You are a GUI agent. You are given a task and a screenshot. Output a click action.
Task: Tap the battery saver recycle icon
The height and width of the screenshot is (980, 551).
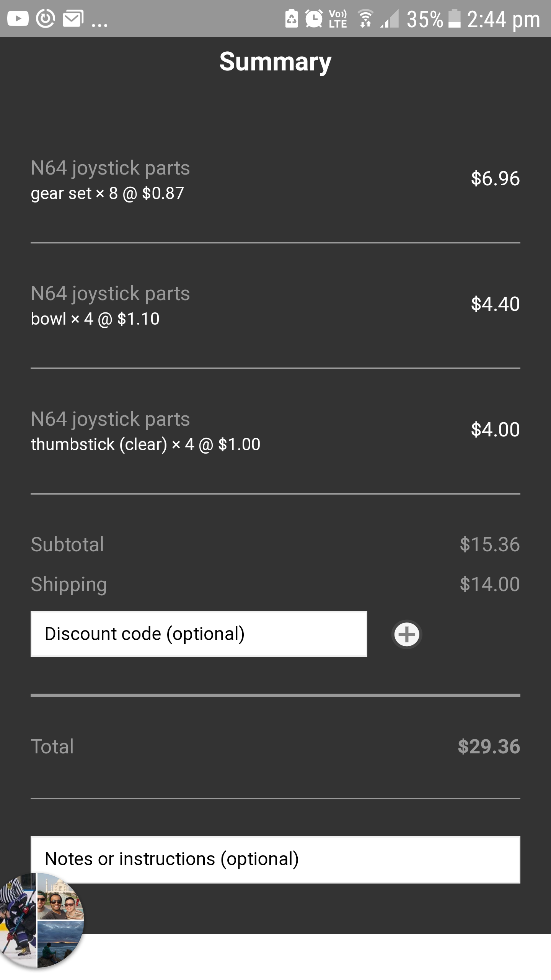[x=292, y=19]
